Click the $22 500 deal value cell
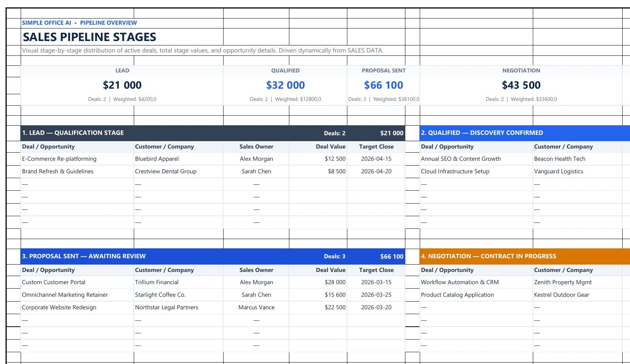This screenshot has width=630, height=364. [318, 307]
